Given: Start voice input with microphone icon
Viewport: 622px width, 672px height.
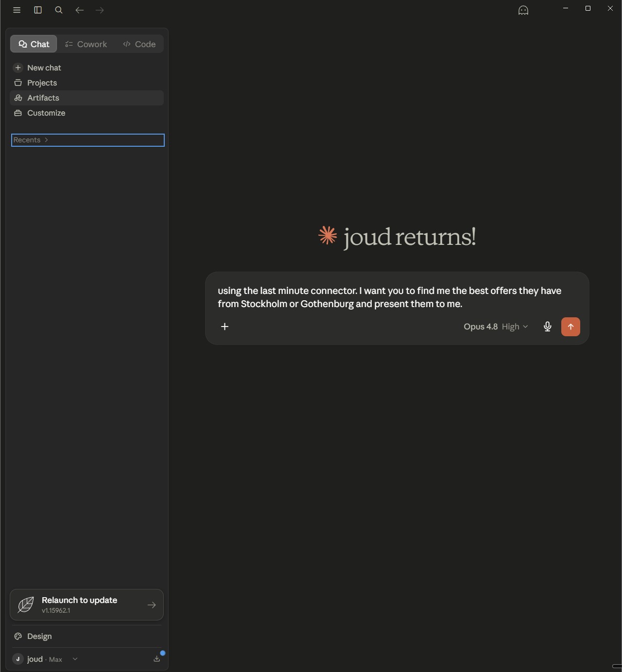Looking at the screenshot, I should [547, 327].
